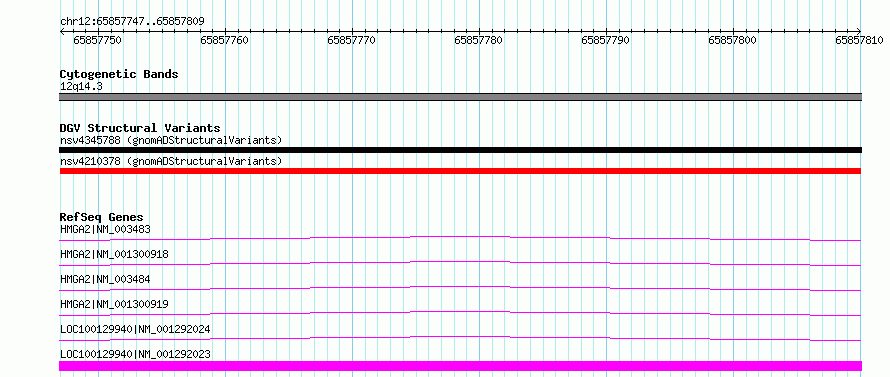Click the thick magenta LOC100129940 exon bar
The image size is (890, 377).
point(460,366)
